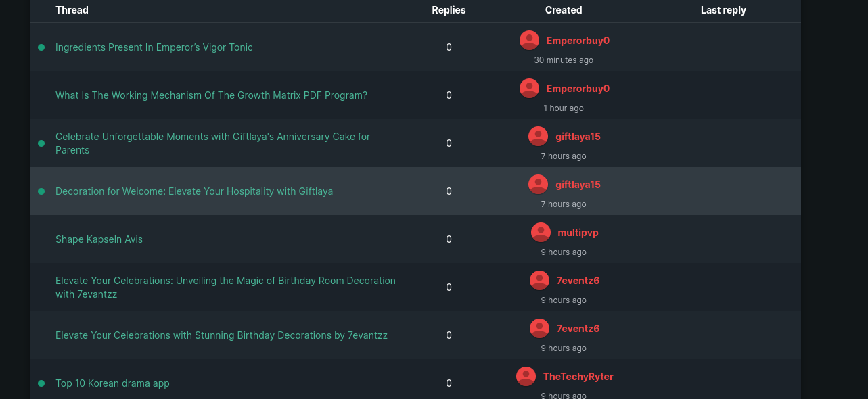Click the Last reply column header
Viewport: 868px width, 399px height.
[723, 10]
